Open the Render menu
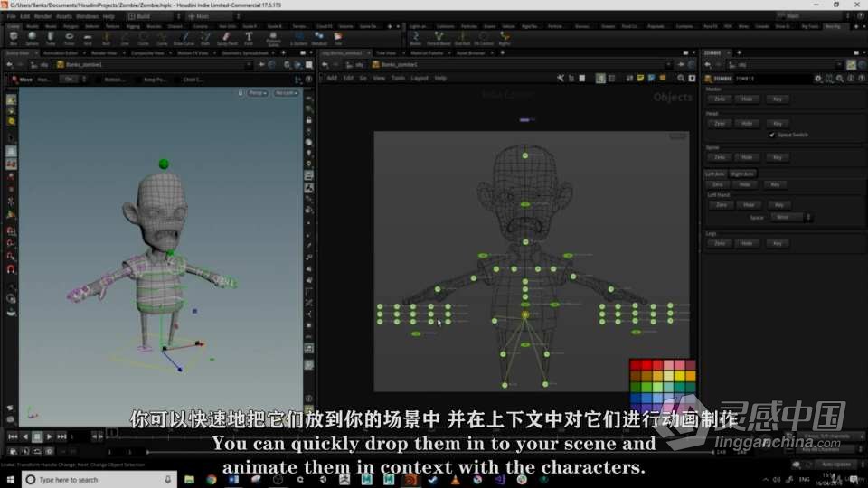The height and width of the screenshot is (488, 868). point(42,16)
